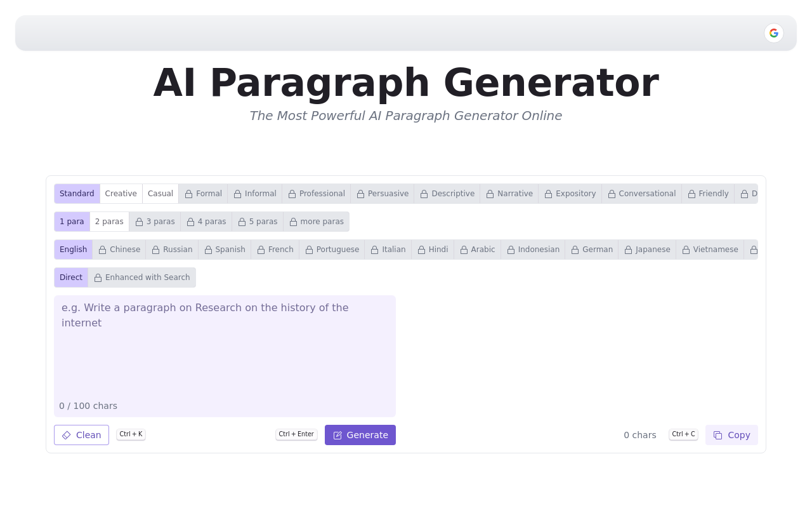Switch tone to Casual
The height and width of the screenshot is (508, 812).
pyautogui.click(x=160, y=194)
